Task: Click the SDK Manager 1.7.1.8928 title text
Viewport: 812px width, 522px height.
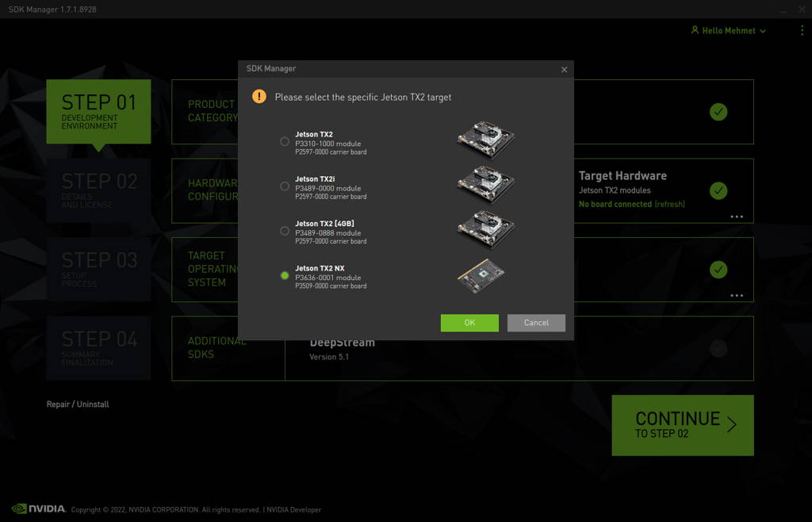Action: point(52,10)
